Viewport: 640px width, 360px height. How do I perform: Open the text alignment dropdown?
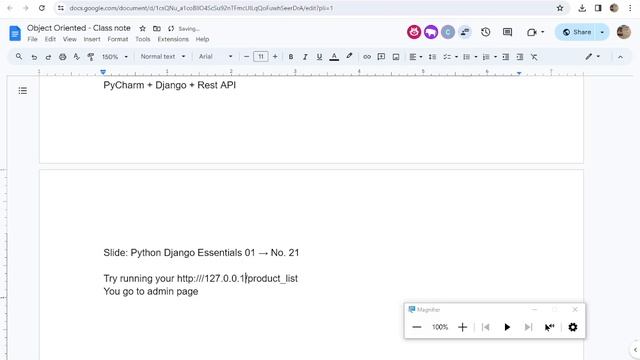point(416,57)
